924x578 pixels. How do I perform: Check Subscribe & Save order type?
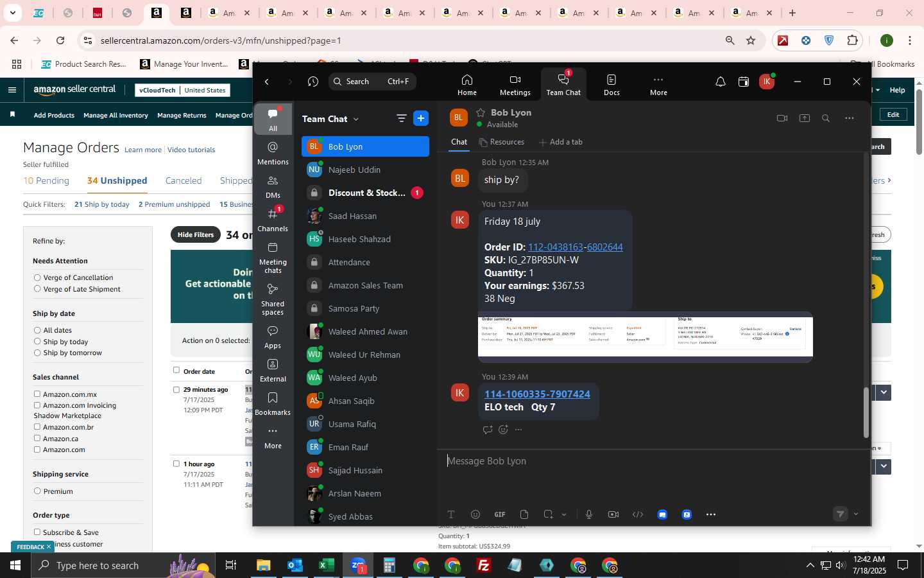pos(37,532)
